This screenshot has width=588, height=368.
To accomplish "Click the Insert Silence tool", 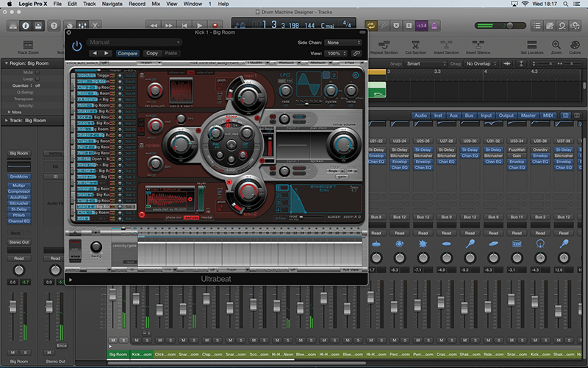I will (x=478, y=47).
